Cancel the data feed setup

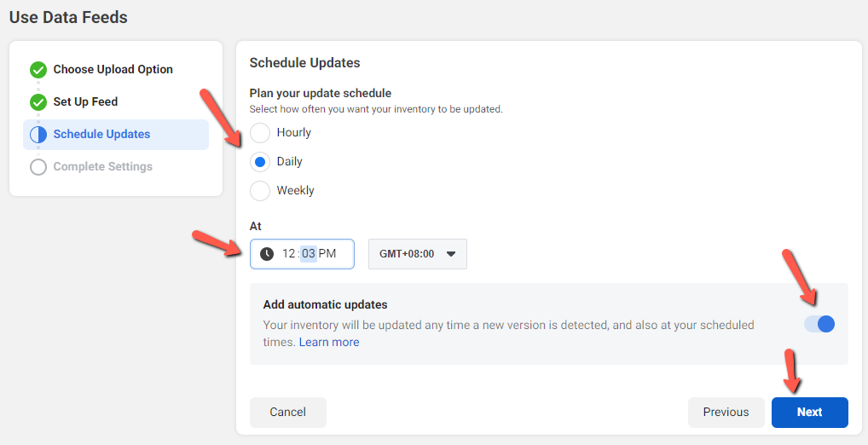(288, 413)
